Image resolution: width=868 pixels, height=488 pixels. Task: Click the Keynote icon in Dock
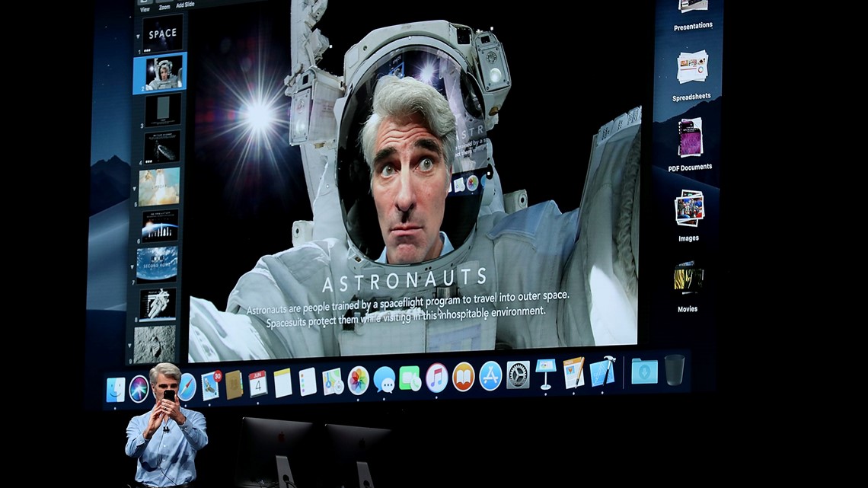click(546, 374)
